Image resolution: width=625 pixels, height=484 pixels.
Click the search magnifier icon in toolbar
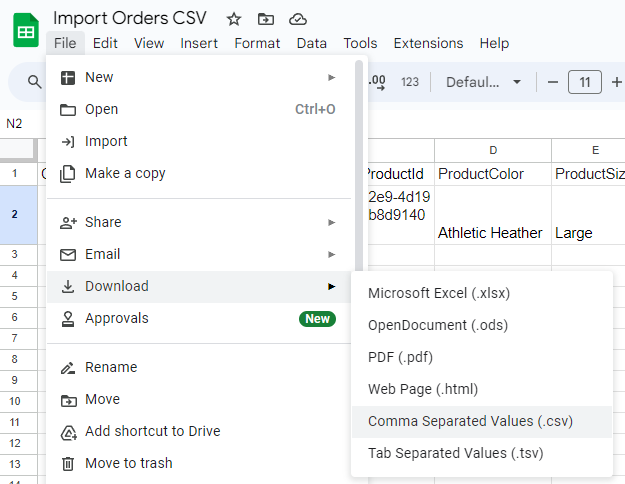coord(35,82)
